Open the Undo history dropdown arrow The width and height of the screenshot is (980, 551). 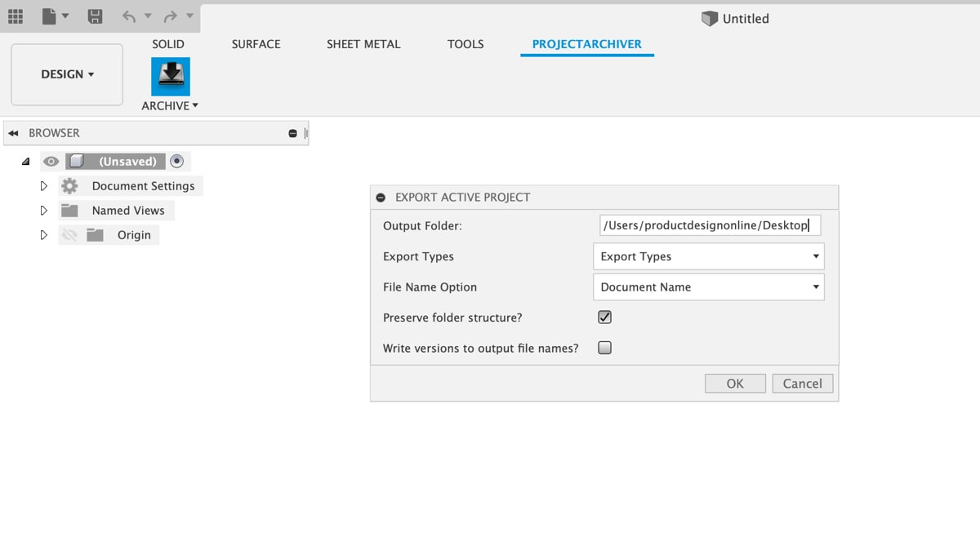[148, 16]
